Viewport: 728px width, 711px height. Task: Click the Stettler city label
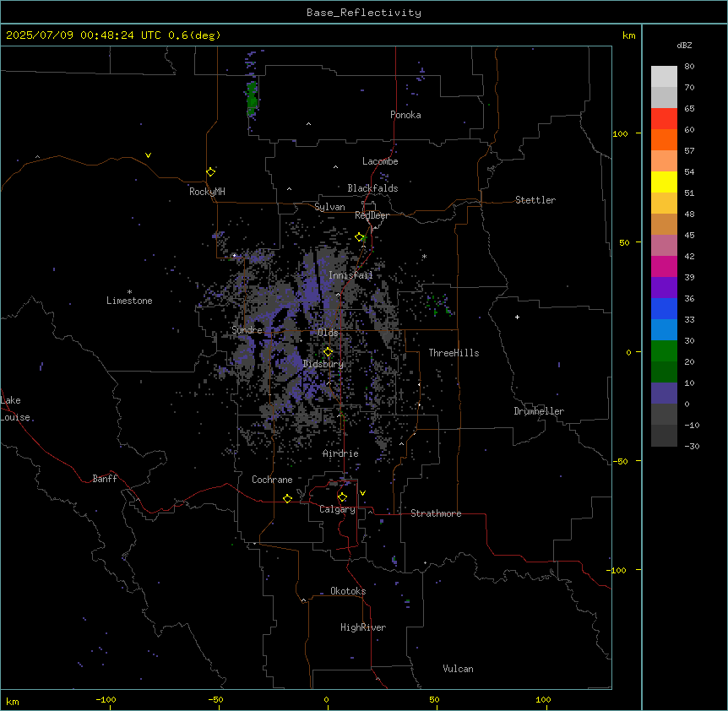[x=535, y=200]
